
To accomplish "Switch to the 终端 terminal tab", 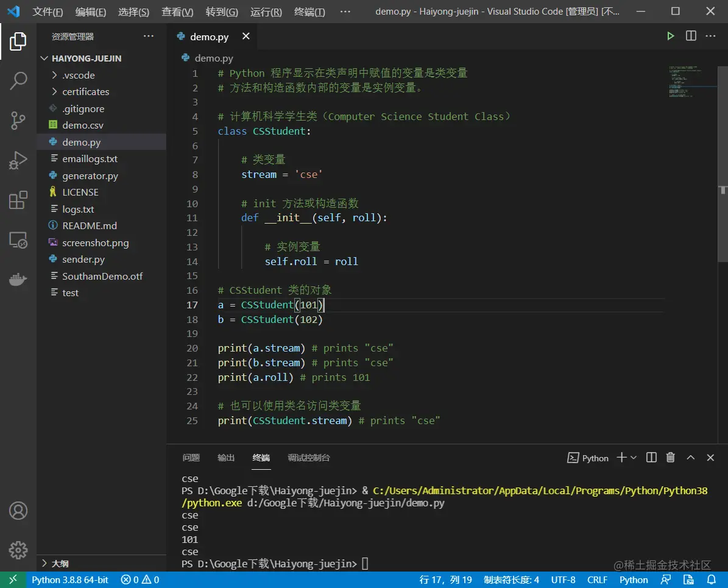I will pos(261,458).
